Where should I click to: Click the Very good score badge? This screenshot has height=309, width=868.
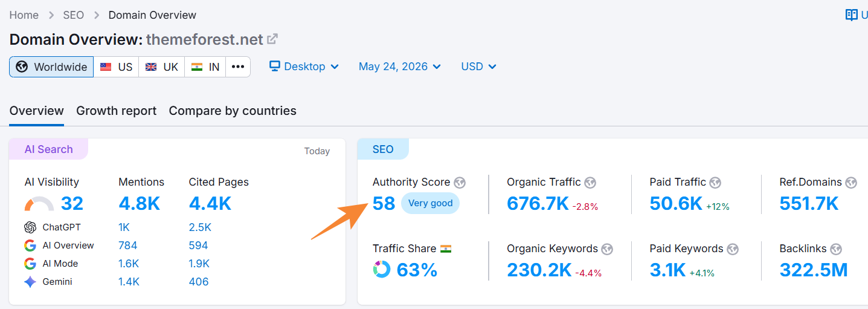430,203
